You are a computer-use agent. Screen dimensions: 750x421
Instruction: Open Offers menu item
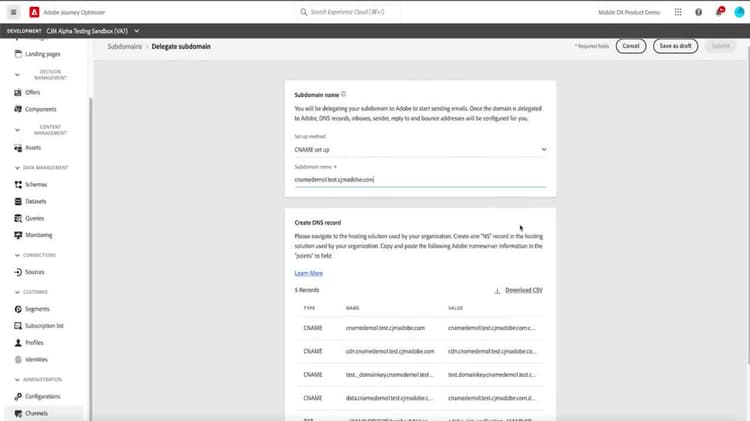pos(33,92)
